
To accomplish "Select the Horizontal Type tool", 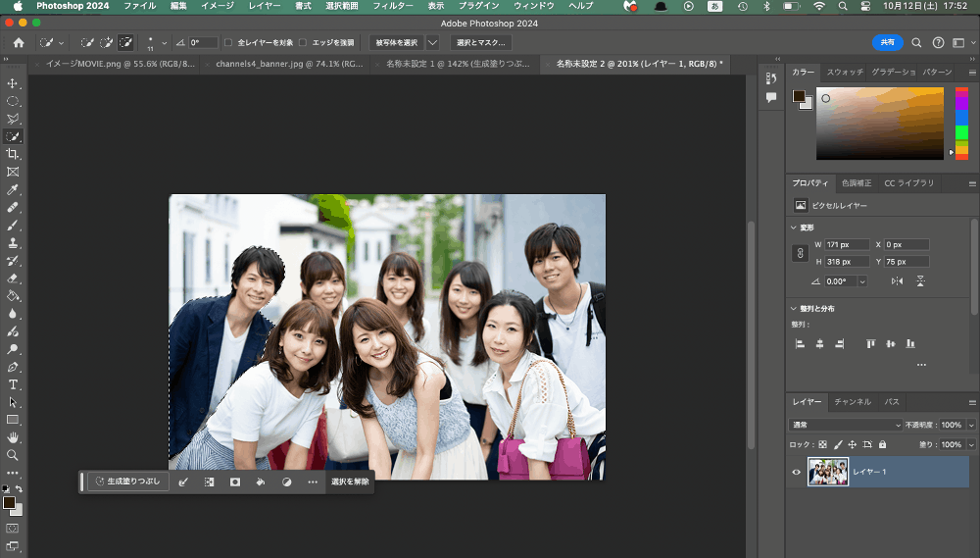I will [x=14, y=384].
